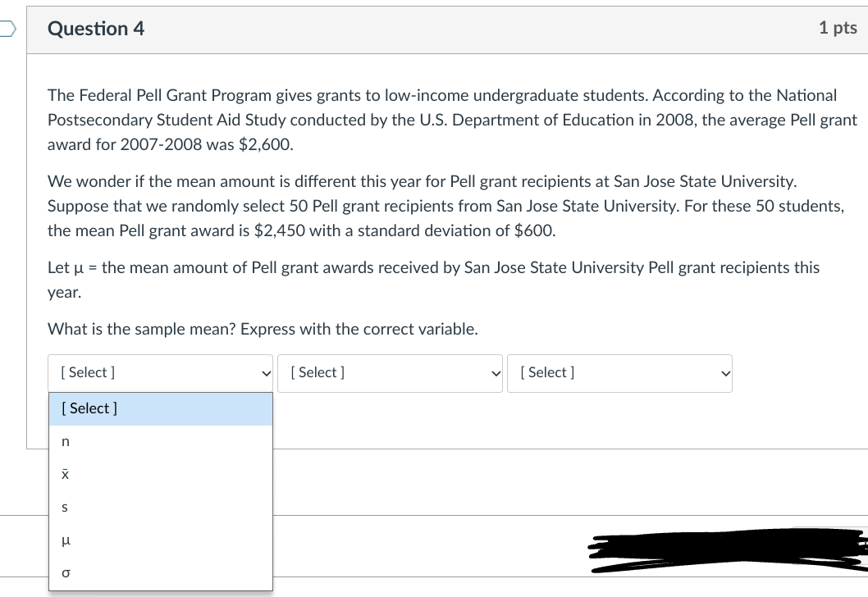Click the 1 pts label
868x597 pixels.
coord(838,27)
